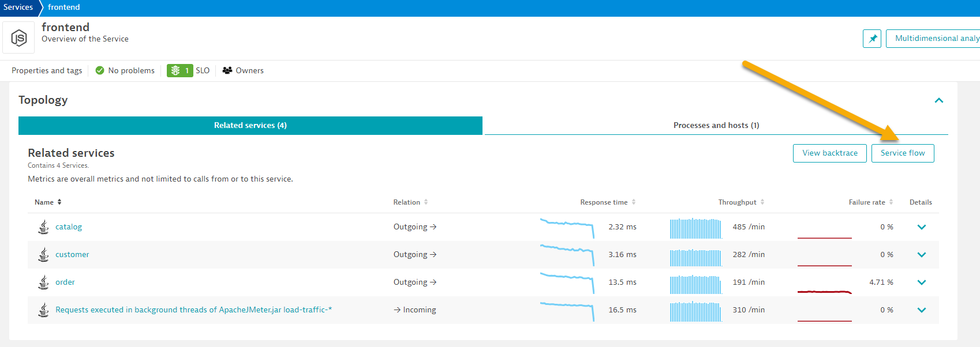Collapse the Topology section
Screen dimensions: 980x347
(x=938, y=100)
